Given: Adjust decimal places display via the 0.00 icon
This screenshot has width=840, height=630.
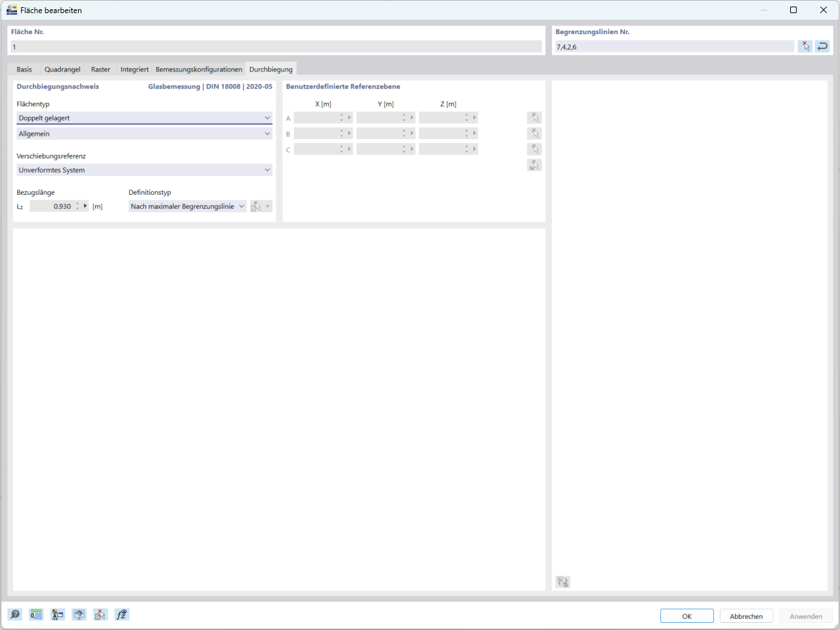Looking at the screenshot, I should tap(36, 614).
